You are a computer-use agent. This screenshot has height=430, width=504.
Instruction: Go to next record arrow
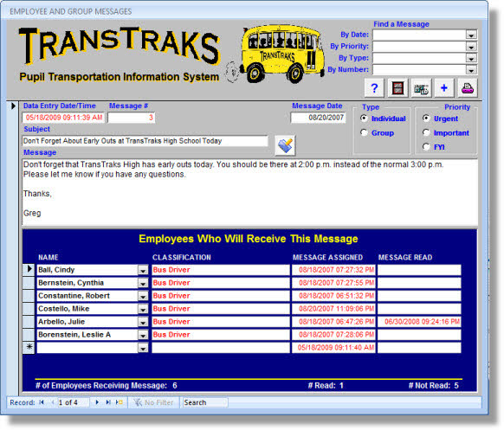pos(97,402)
